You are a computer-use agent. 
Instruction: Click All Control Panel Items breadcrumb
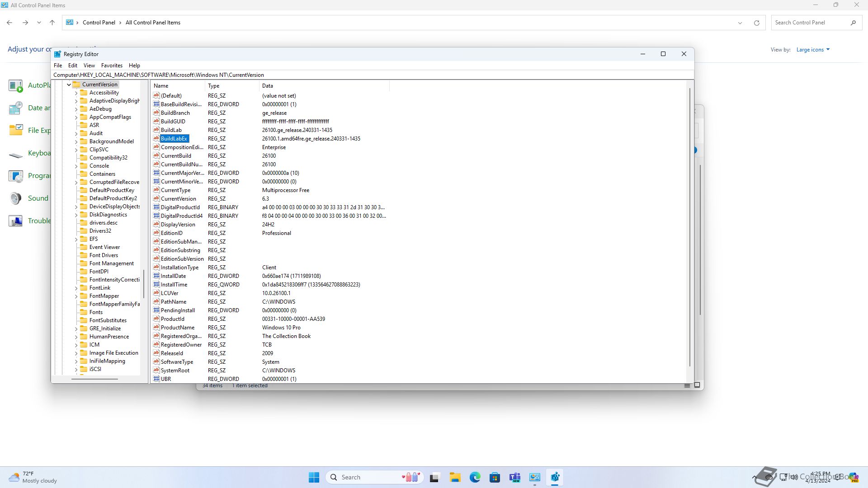click(153, 23)
